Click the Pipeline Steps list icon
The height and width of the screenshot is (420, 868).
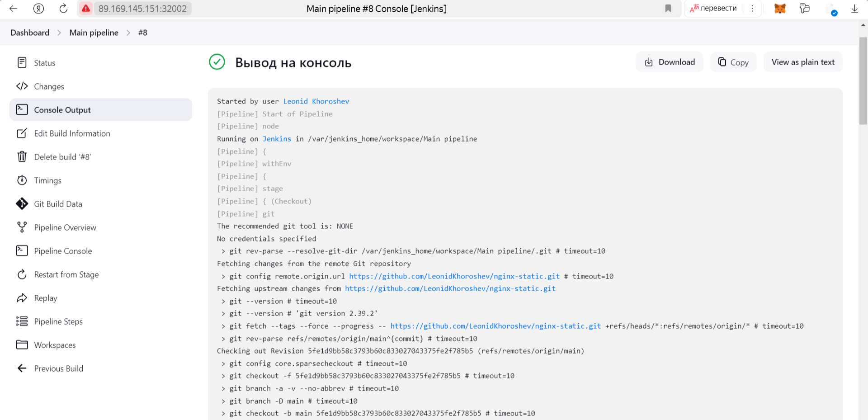click(x=22, y=321)
